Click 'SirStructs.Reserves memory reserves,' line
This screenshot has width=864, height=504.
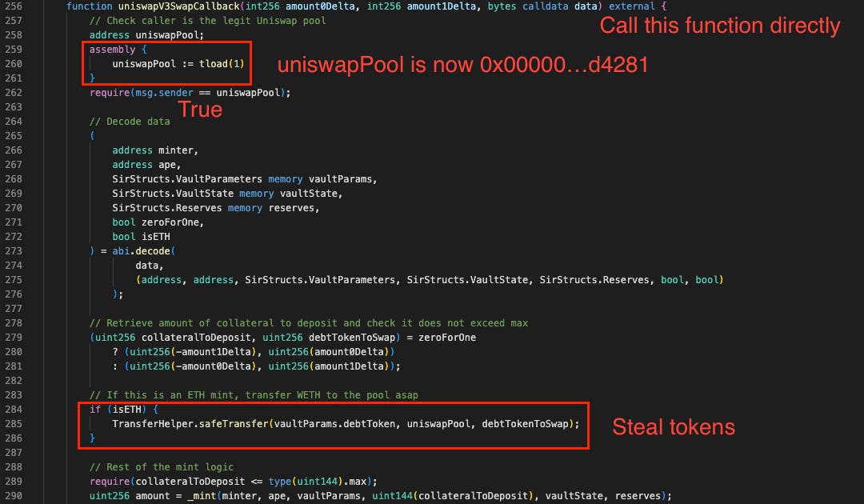point(216,208)
